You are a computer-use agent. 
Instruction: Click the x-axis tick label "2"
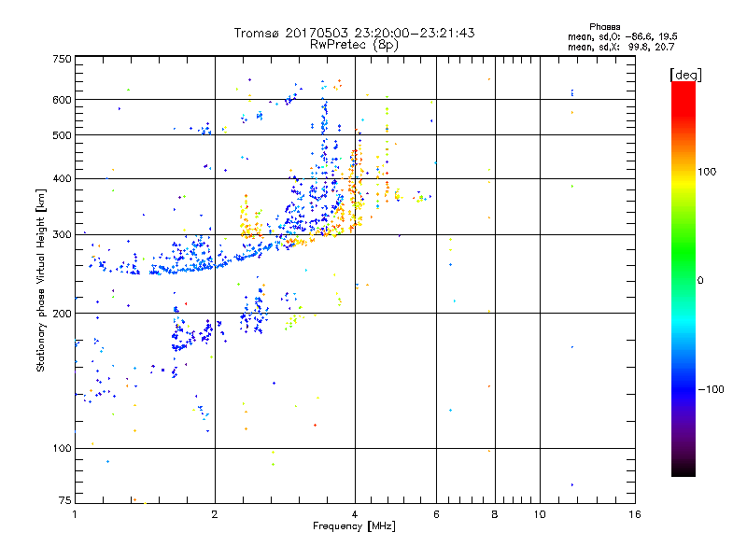pos(215,514)
